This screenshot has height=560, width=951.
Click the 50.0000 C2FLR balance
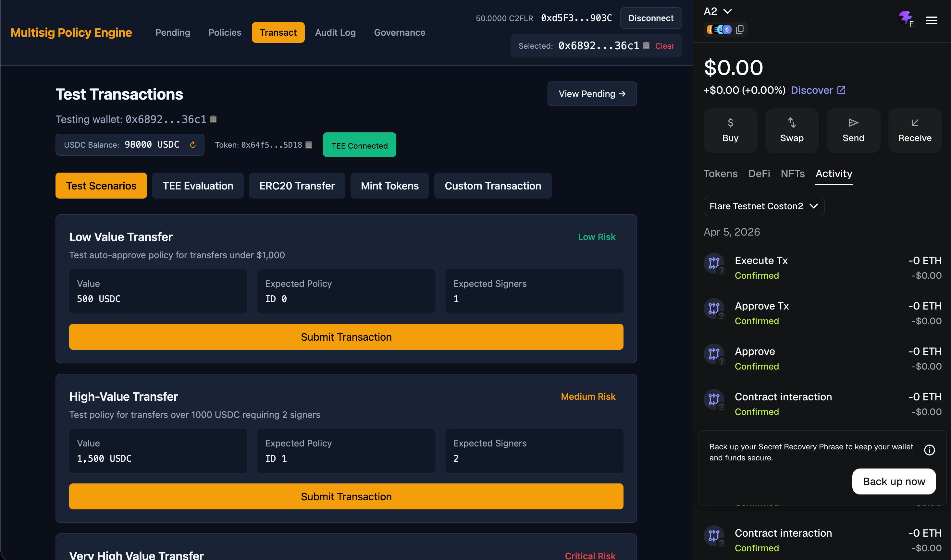point(504,18)
